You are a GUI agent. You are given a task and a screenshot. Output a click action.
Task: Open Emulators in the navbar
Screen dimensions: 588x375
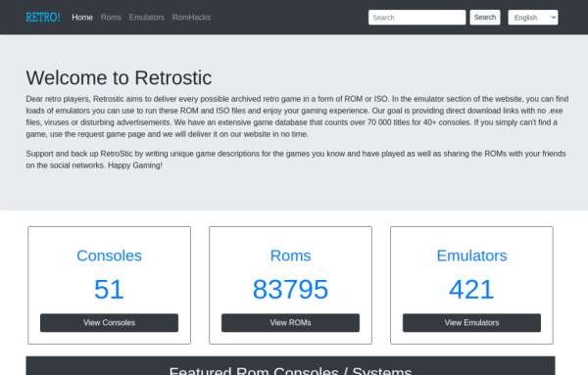pos(147,18)
